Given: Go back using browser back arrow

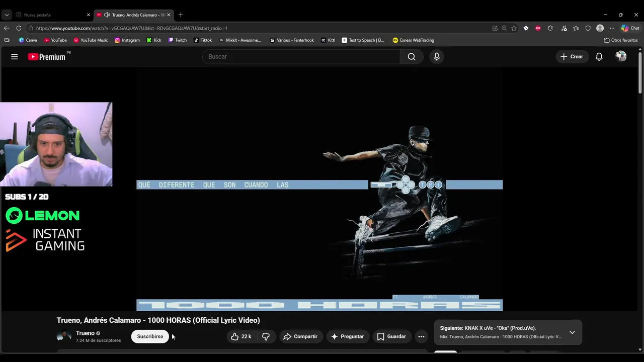Looking at the screenshot, I should pos(7,28).
